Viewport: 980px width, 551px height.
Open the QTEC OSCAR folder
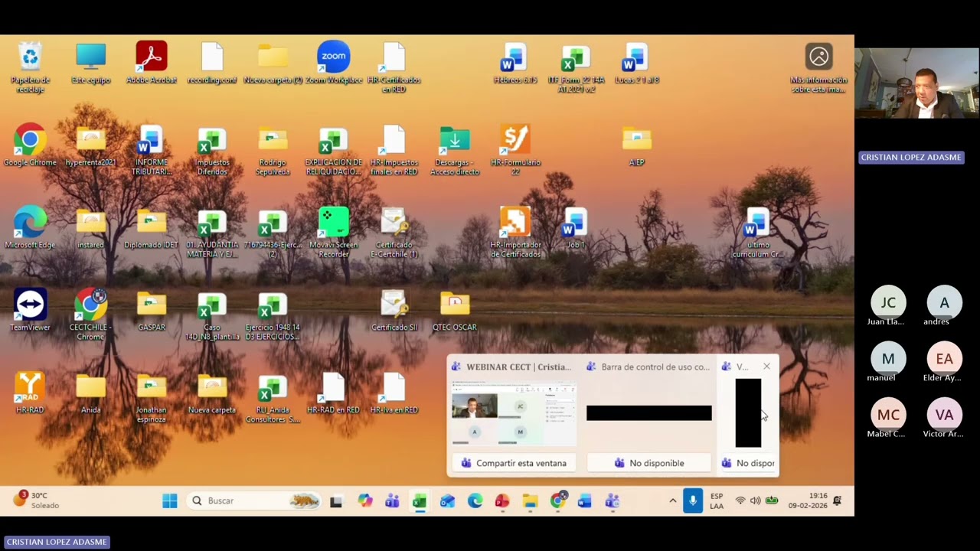pos(455,311)
